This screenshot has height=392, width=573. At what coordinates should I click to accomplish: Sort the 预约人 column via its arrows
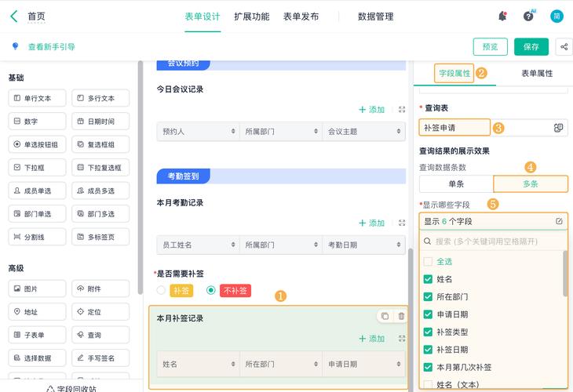click(x=233, y=132)
